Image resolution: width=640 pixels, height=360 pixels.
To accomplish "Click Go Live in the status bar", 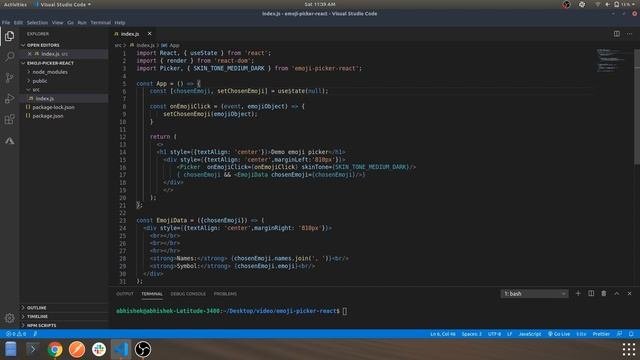I will 559,334.
